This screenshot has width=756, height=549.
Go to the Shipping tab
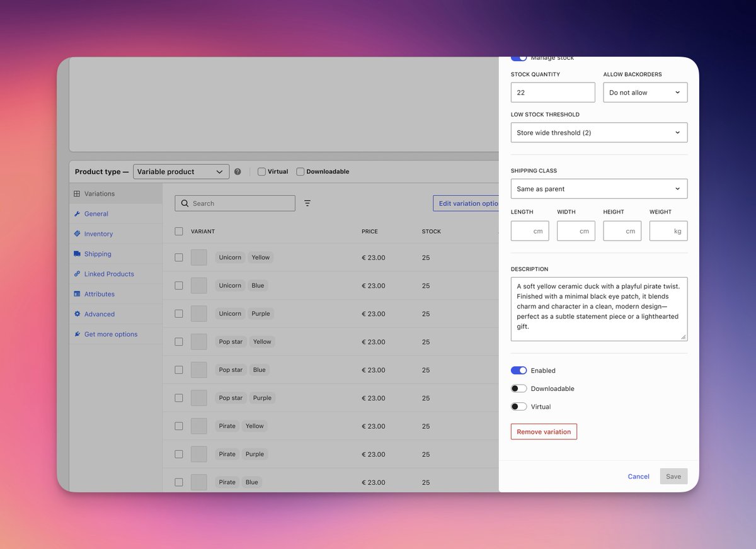point(116,254)
